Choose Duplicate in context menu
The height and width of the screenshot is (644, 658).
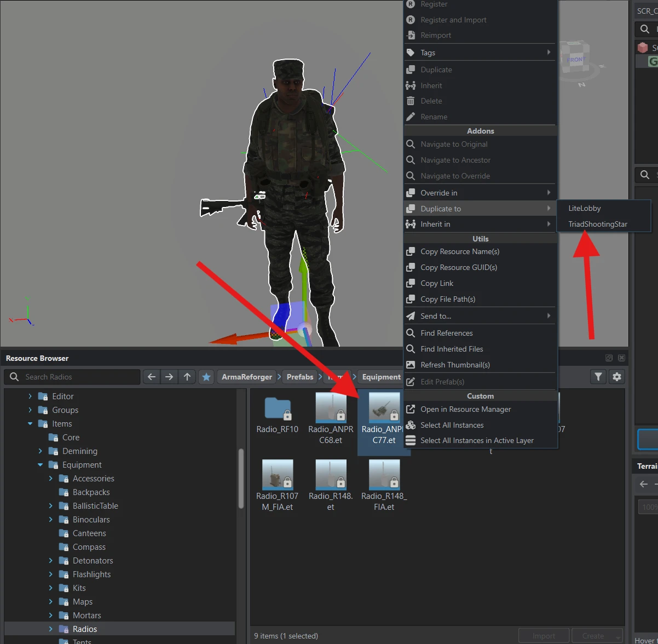click(x=480, y=70)
